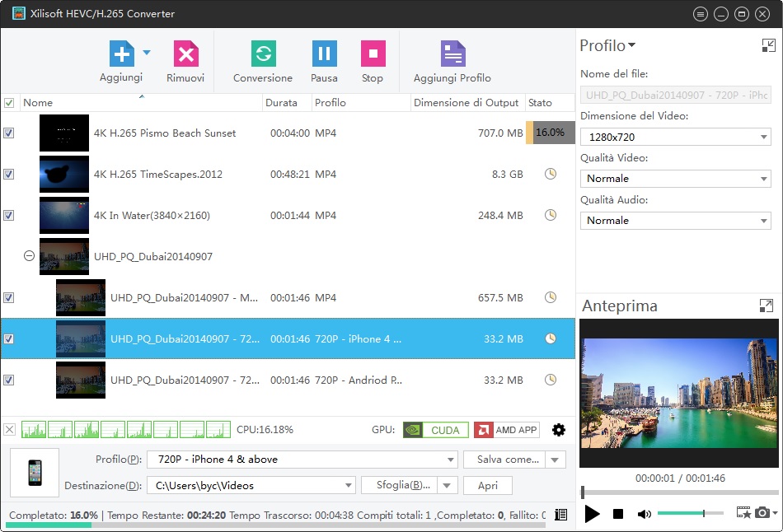Take snapshot with the camera icon
The image size is (783, 532).
click(762, 512)
